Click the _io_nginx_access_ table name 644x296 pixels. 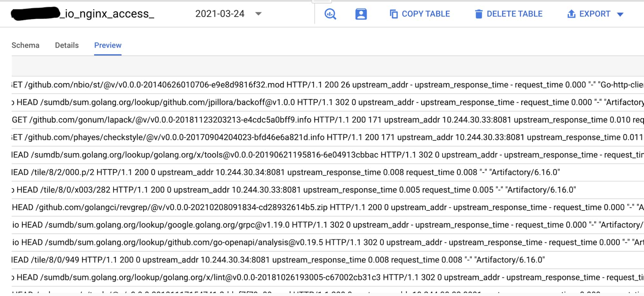[x=107, y=14]
